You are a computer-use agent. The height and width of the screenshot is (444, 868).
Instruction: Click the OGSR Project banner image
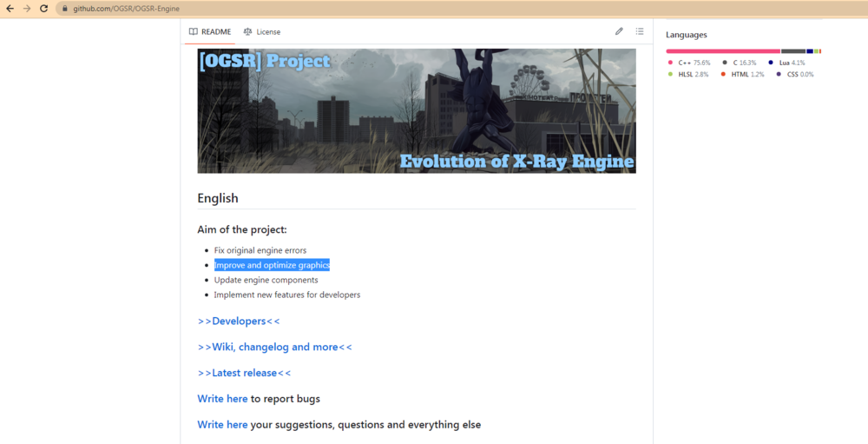pyautogui.click(x=417, y=111)
